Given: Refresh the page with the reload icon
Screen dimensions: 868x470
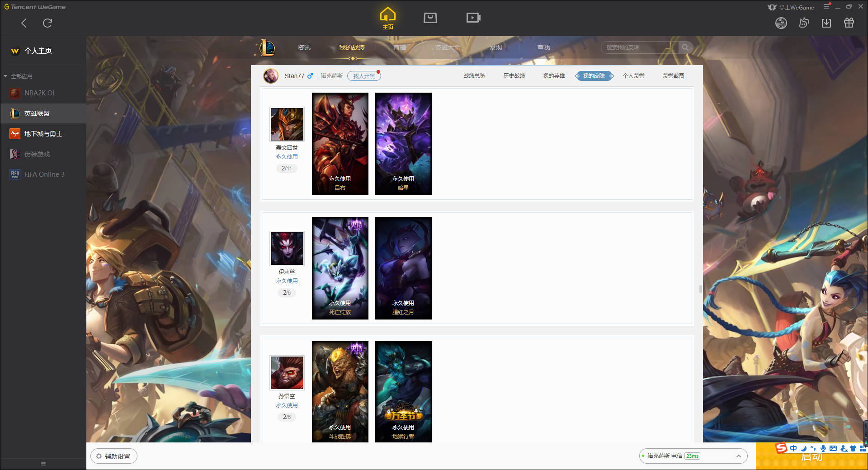Looking at the screenshot, I should click(47, 23).
